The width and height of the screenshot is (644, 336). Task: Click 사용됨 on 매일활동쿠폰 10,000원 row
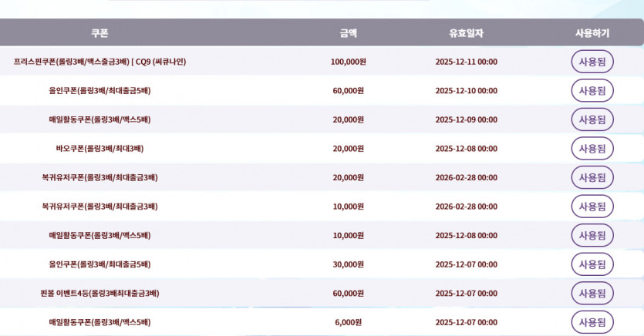[x=592, y=235]
